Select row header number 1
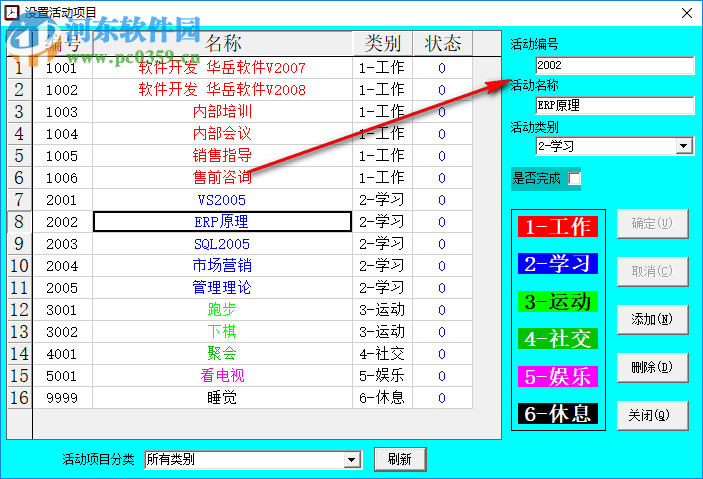 pyautogui.click(x=19, y=68)
